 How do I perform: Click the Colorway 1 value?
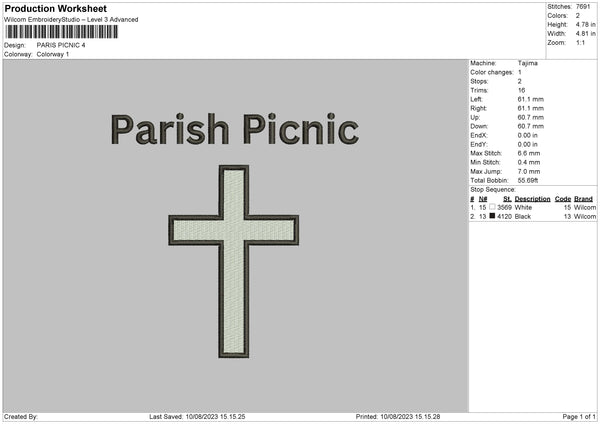(53, 54)
